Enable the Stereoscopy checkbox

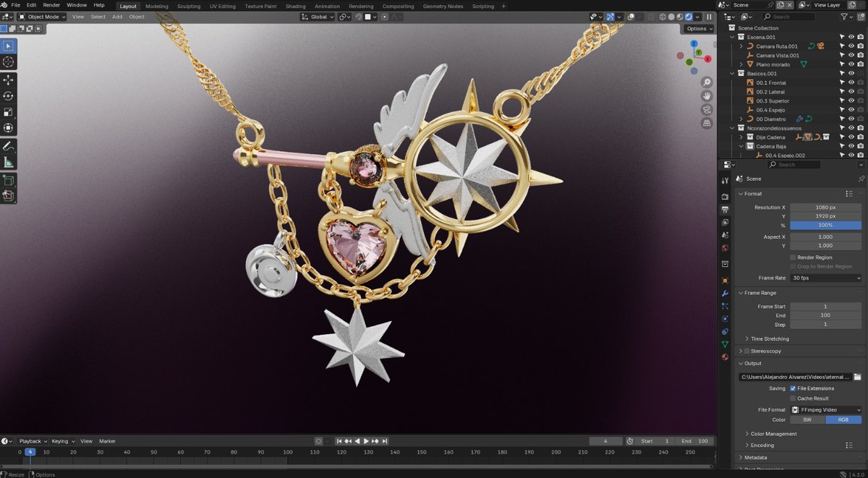[x=746, y=351]
